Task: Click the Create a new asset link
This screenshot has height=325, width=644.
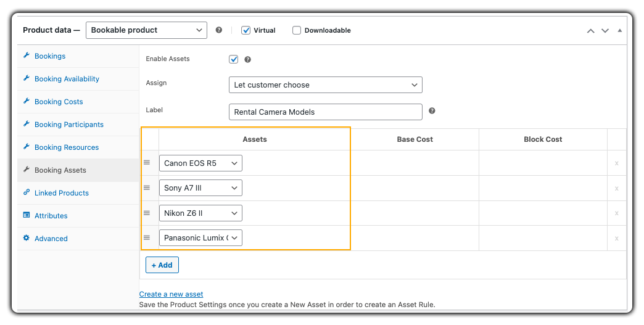Action: 171,294
